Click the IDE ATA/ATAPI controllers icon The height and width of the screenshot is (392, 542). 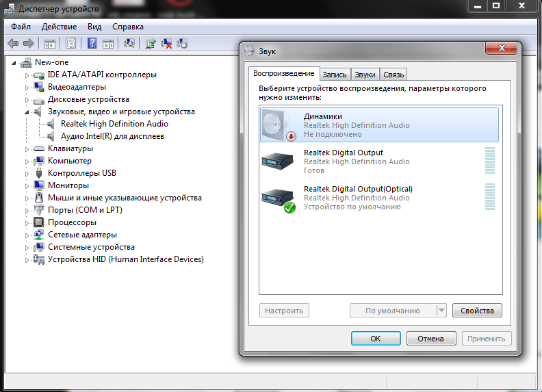click(39, 75)
